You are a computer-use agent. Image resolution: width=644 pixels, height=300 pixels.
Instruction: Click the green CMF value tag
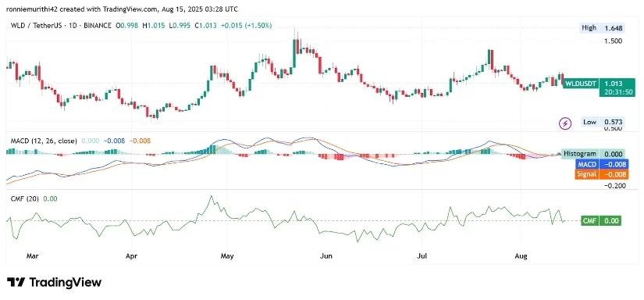601,220
